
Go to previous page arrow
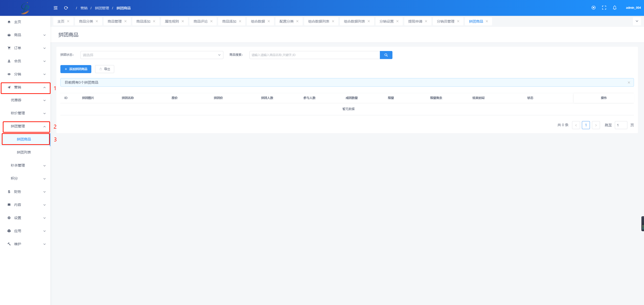[x=576, y=125]
